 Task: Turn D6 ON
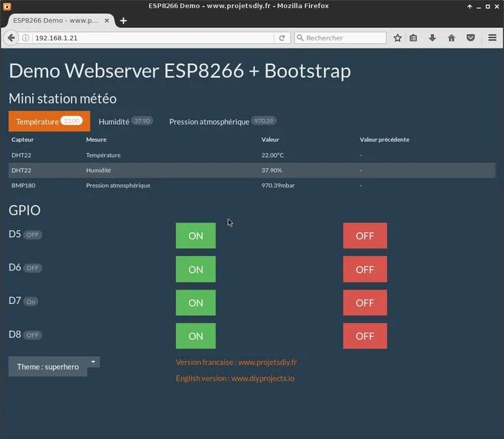point(196,269)
